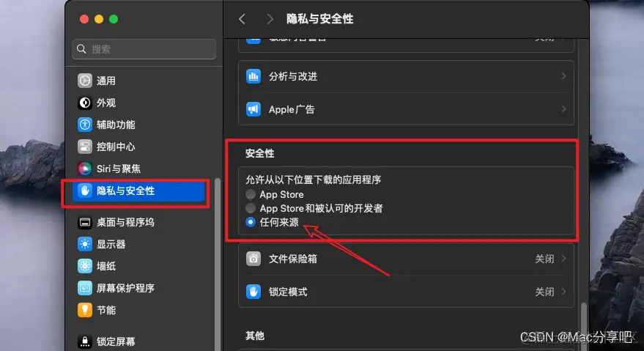Open 控制中心 settings
The width and height of the screenshot is (644, 351).
click(140, 147)
